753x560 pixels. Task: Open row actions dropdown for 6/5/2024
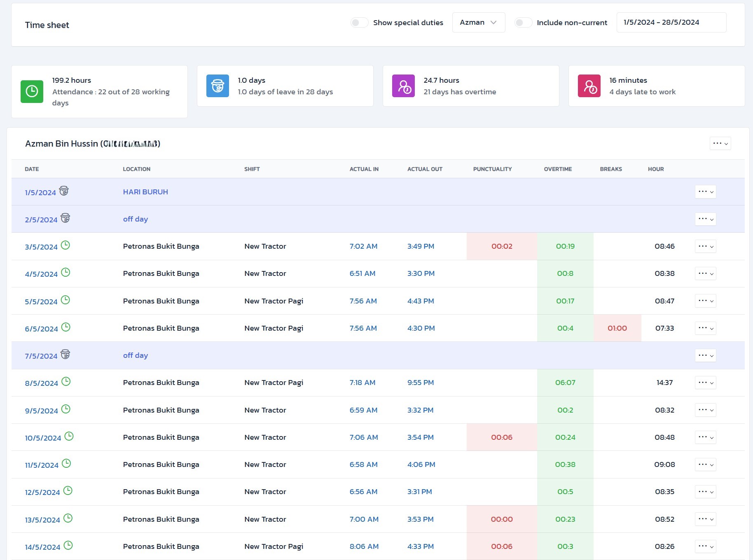[705, 328]
